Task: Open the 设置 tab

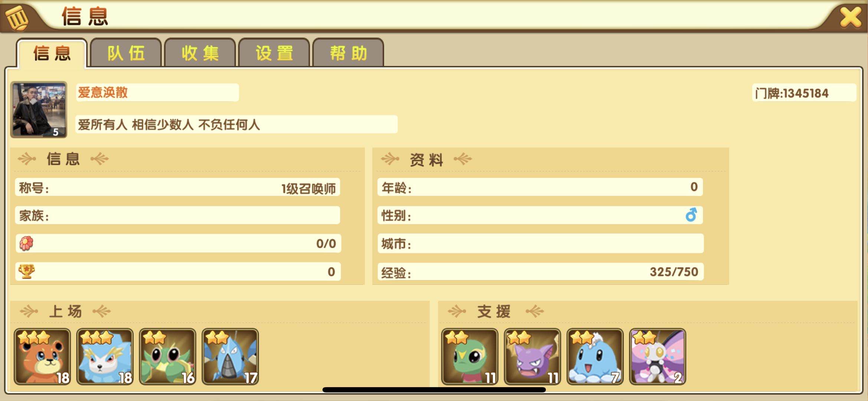Action: [x=274, y=53]
